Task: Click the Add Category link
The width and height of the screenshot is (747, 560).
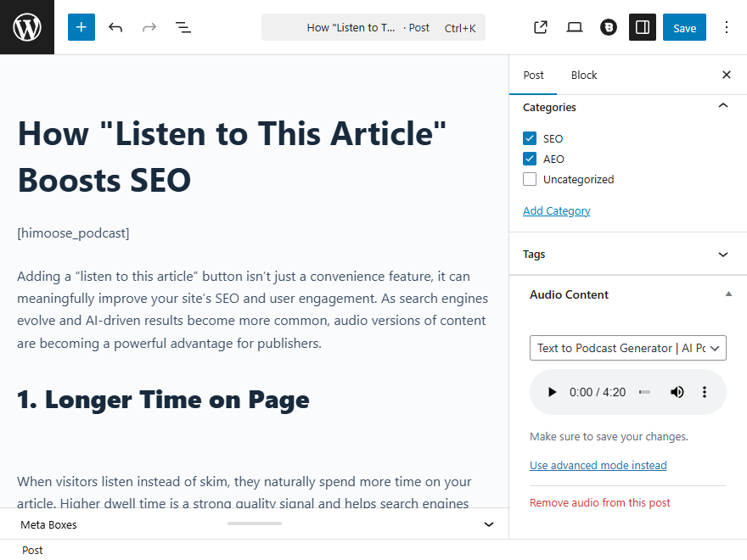Action: pyautogui.click(x=556, y=210)
